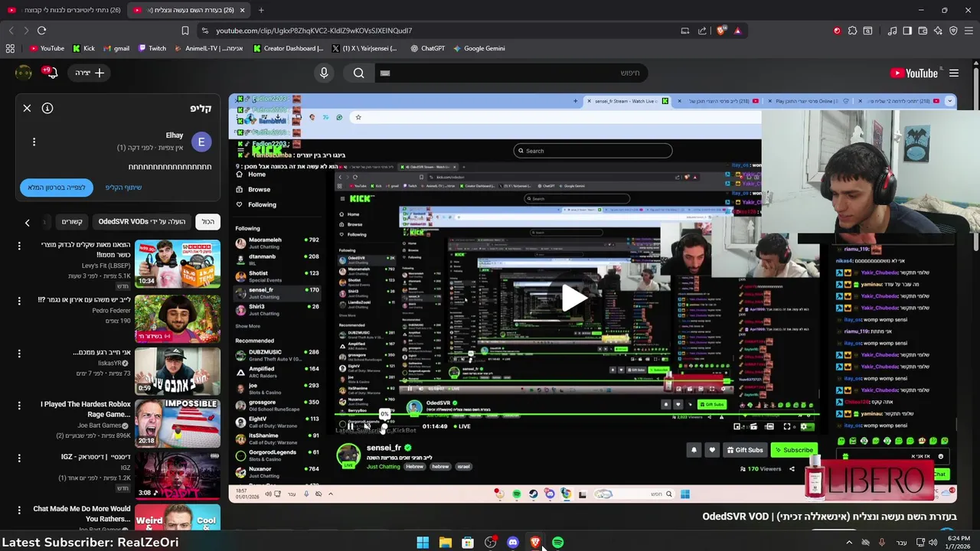980x551 pixels.
Task: Open the bookmarks apps grid icon
Action: 10,48
